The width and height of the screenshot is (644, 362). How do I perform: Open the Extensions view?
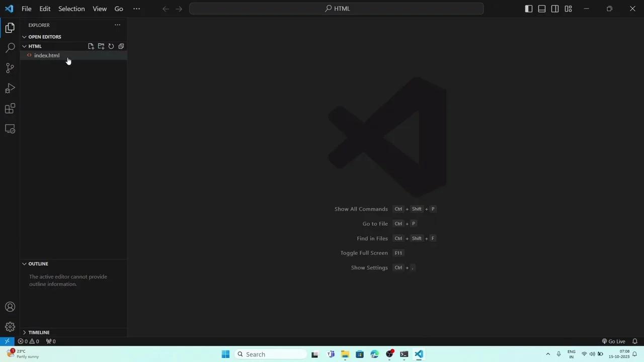[10, 108]
